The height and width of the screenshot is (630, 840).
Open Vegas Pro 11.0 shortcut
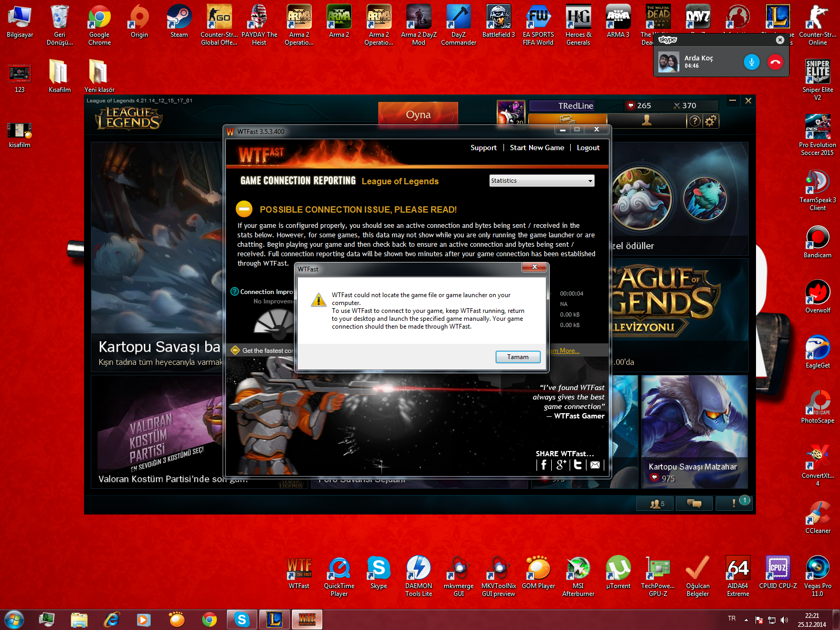[817, 576]
